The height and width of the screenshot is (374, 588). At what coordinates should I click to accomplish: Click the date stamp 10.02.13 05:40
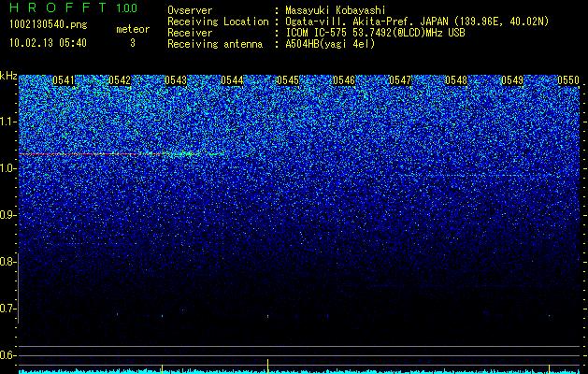click(48, 43)
